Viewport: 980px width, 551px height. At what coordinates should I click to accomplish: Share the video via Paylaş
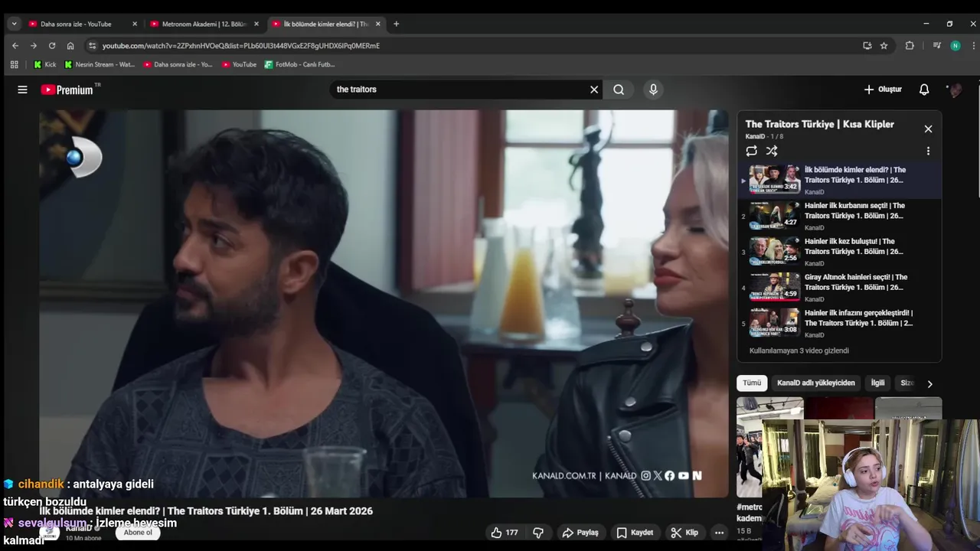(x=580, y=533)
